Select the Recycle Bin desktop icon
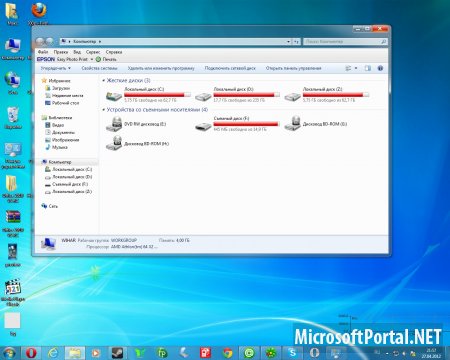This screenshot has width=450, height=360. pyautogui.click(x=13, y=118)
